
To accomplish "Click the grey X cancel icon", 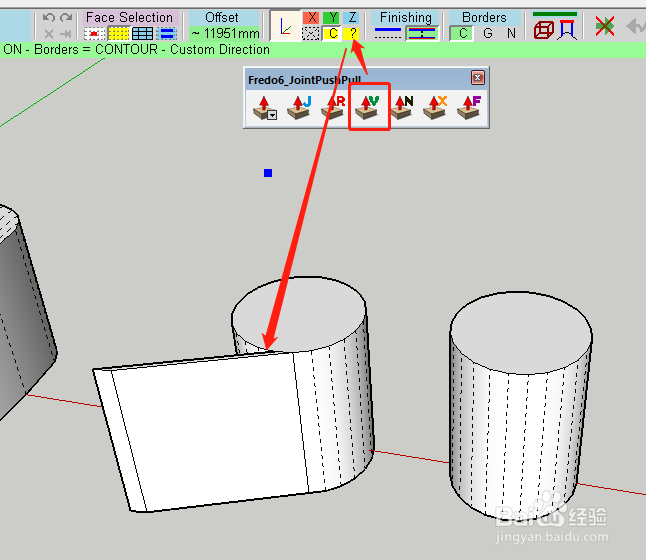I will click(49, 33).
